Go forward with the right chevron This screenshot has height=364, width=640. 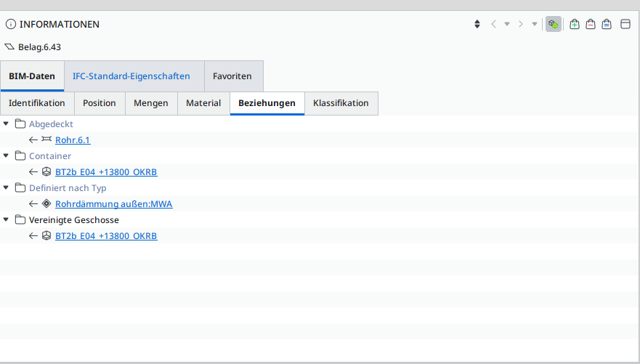click(x=520, y=24)
